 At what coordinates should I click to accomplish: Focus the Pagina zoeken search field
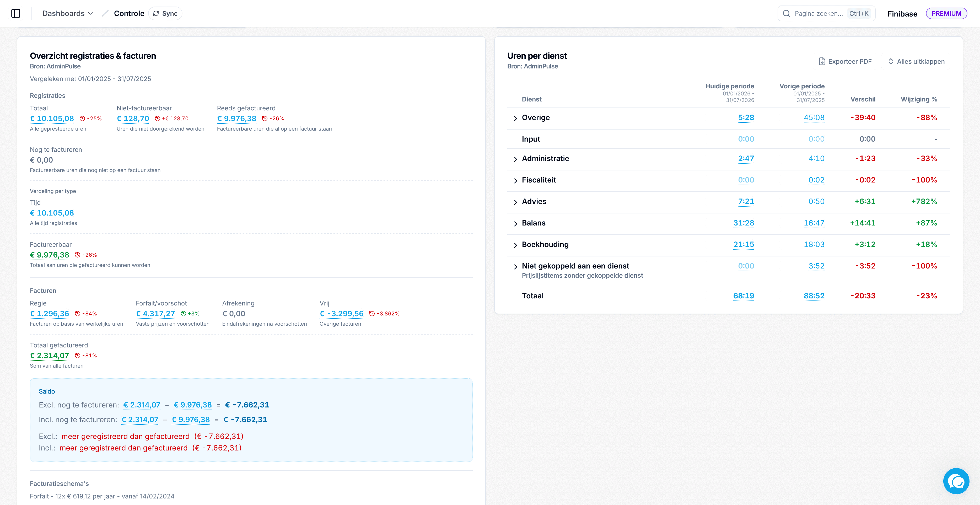pyautogui.click(x=826, y=13)
